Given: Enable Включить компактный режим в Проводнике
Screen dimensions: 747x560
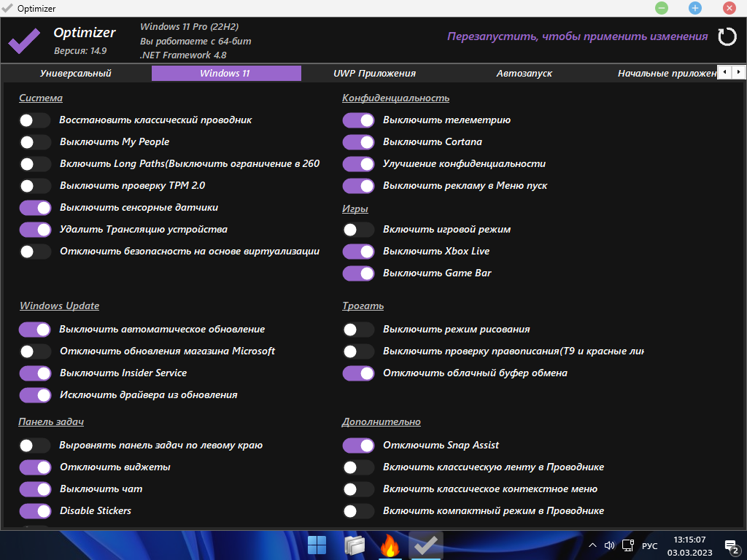Looking at the screenshot, I should click(x=358, y=511).
